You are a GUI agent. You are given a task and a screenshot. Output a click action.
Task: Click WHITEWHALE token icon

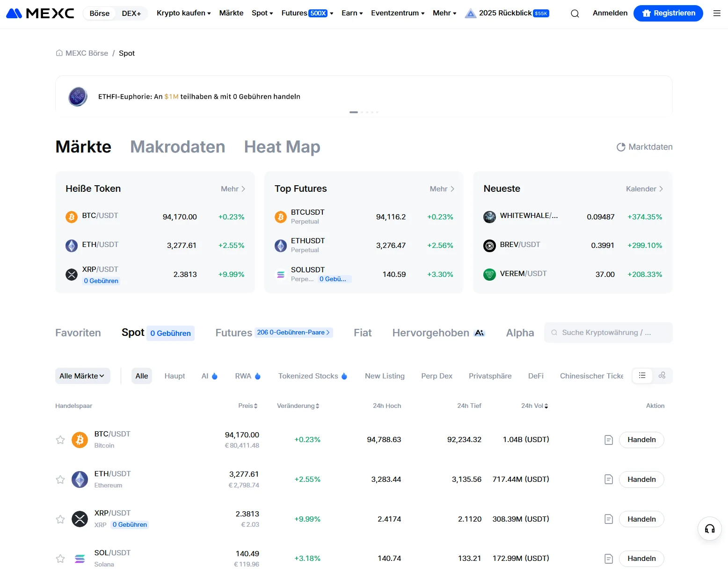click(x=489, y=217)
